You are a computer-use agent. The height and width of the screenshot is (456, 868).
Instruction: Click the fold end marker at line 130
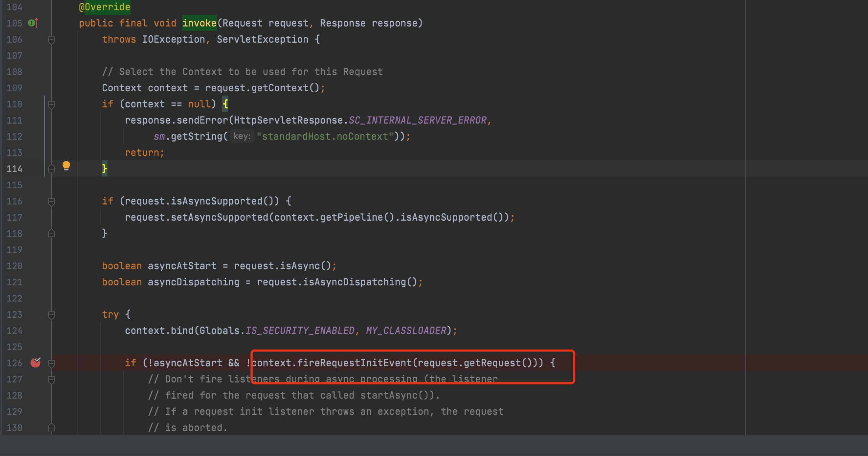52,428
